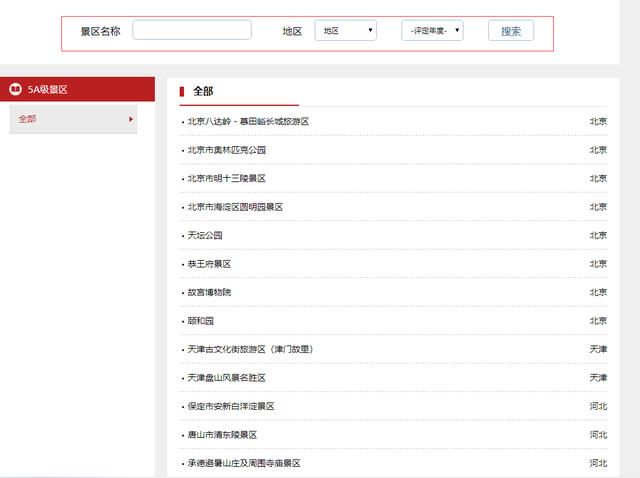The height and width of the screenshot is (478, 640).
Task: Open 承德避暑山庄及周围寺庙景区 link
Action: pos(244,463)
